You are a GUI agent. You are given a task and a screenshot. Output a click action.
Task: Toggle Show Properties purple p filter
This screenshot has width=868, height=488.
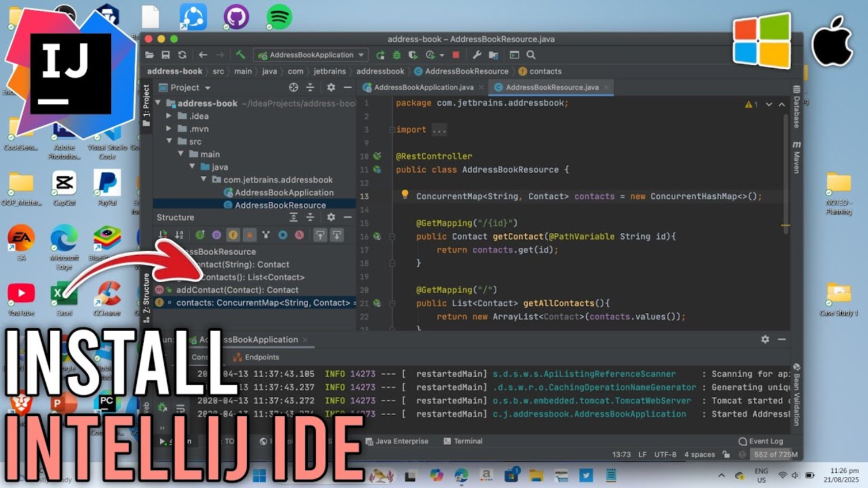coord(216,235)
